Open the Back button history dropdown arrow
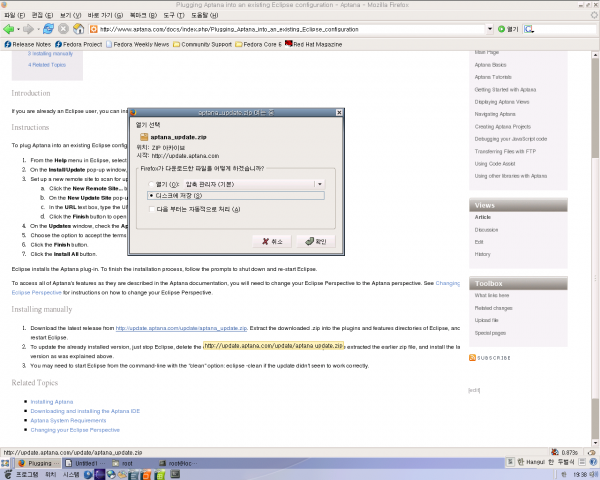Screen dimensions: 600x480 18,29
